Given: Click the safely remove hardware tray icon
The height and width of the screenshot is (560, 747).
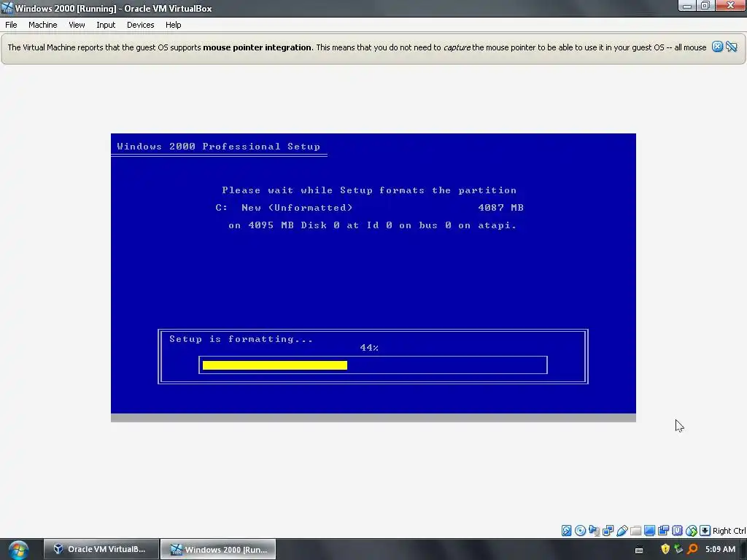Looking at the screenshot, I should 678,549.
